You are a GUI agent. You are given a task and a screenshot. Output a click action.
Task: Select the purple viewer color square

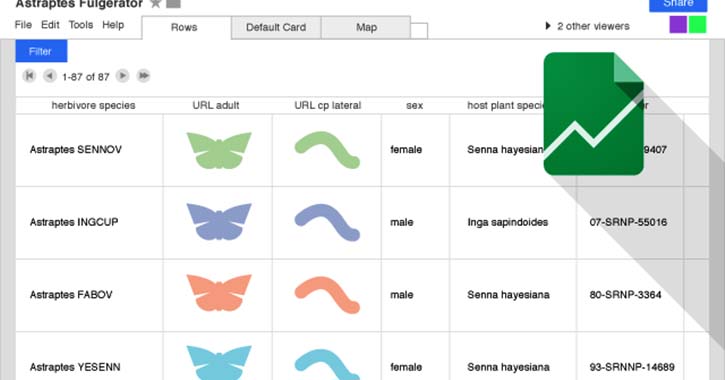point(678,25)
